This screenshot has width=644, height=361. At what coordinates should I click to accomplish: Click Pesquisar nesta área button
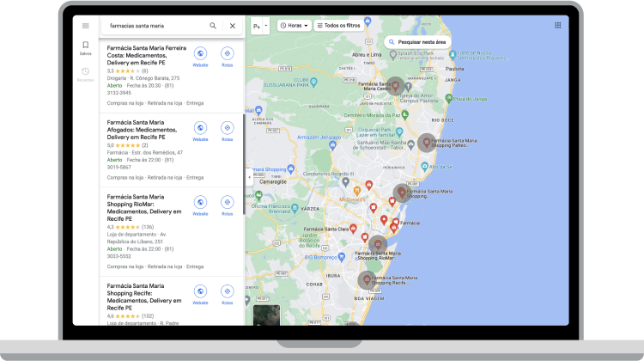tap(417, 41)
